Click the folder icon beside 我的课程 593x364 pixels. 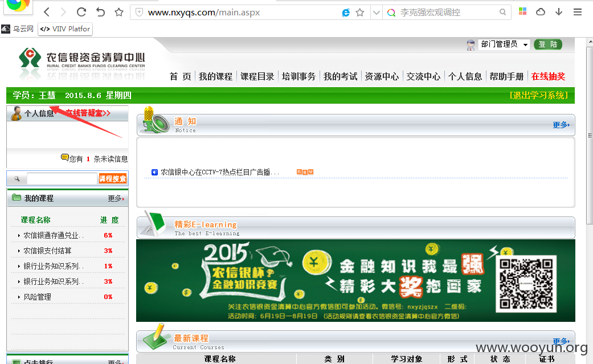[x=17, y=198]
